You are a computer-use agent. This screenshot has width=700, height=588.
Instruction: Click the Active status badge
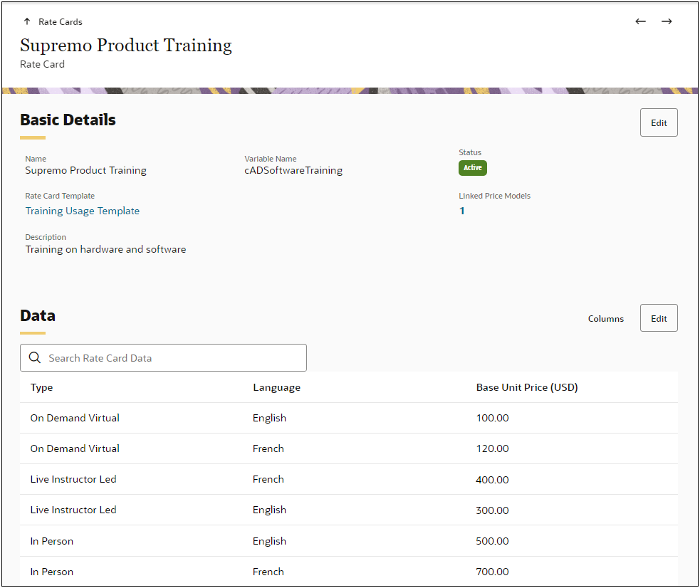click(473, 168)
